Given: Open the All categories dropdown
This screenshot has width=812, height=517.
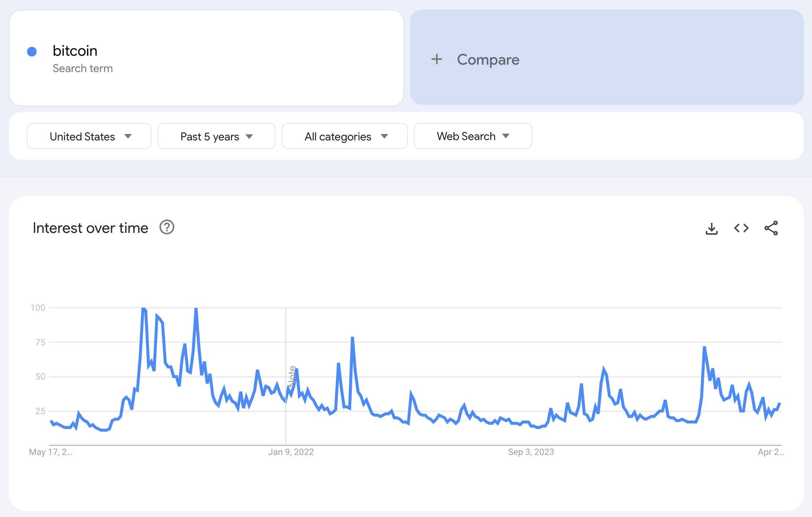Looking at the screenshot, I should [x=345, y=136].
